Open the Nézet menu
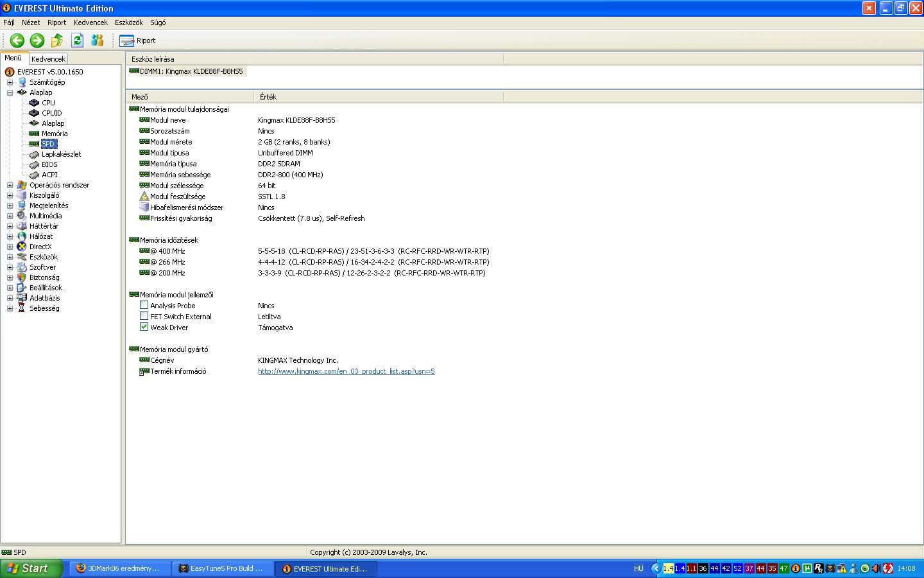The height and width of the screenshot is (578, 924). (x=31, y=22)
